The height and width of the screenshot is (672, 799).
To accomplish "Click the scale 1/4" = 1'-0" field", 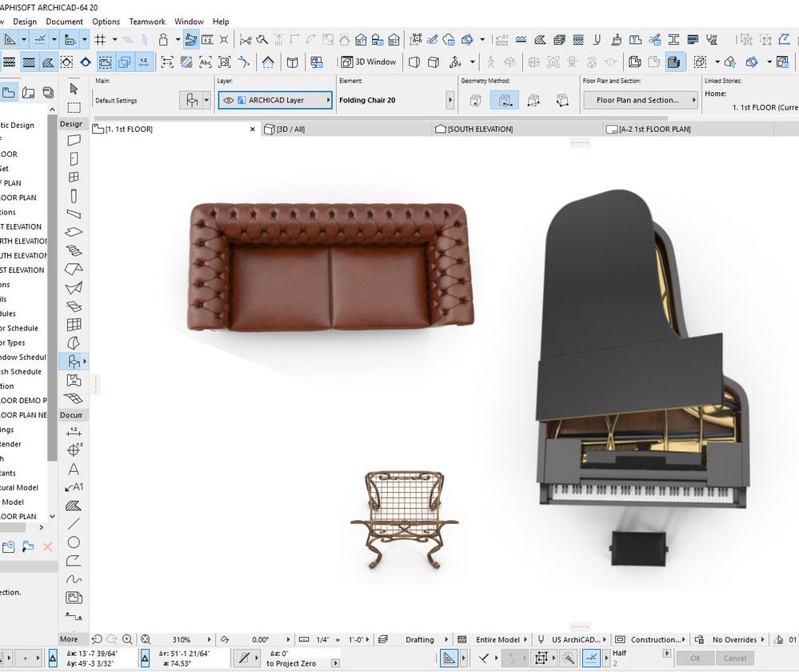I will pyautogui.click(x=341, y=639).
